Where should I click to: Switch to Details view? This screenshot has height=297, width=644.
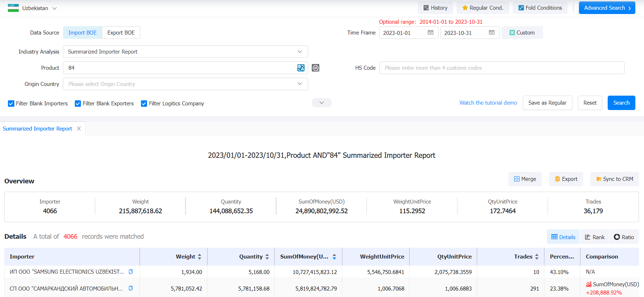pos(563,237)
